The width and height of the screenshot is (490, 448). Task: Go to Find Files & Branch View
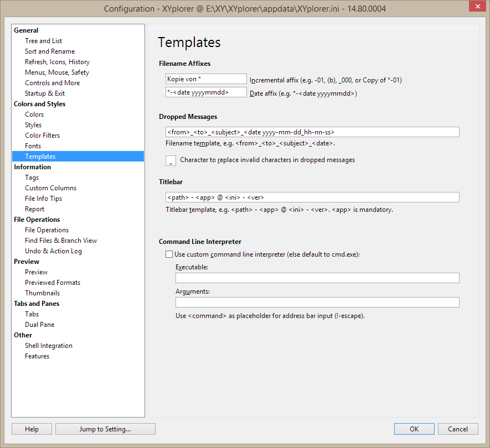coord(61,241)
